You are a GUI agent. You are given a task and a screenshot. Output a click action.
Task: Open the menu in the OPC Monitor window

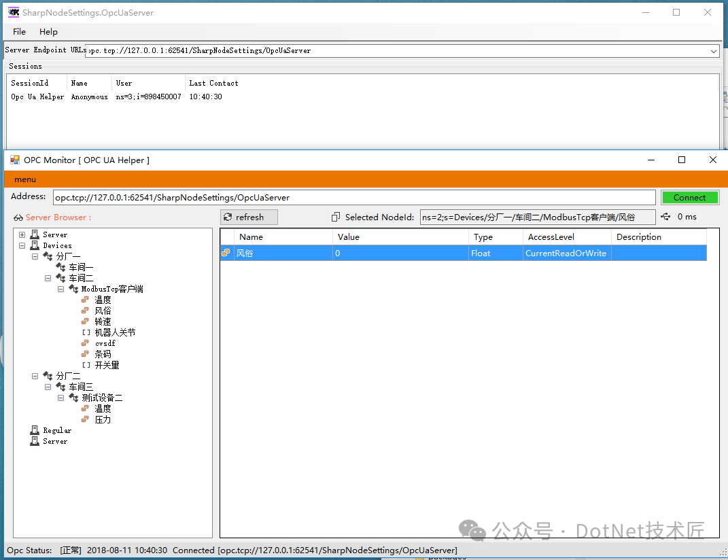pyautogui.click(x=24, y=179)
